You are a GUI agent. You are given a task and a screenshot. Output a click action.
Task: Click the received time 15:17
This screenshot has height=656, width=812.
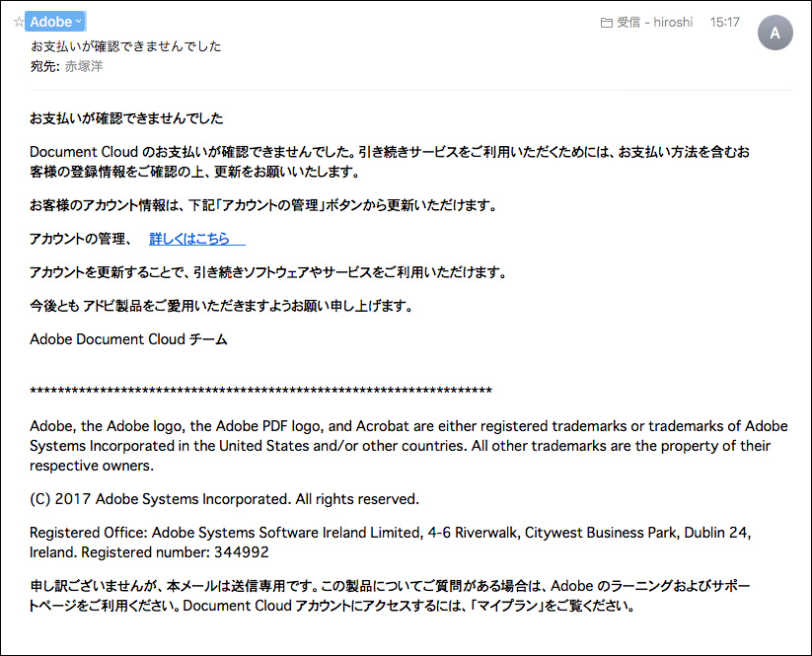(724, 23)
